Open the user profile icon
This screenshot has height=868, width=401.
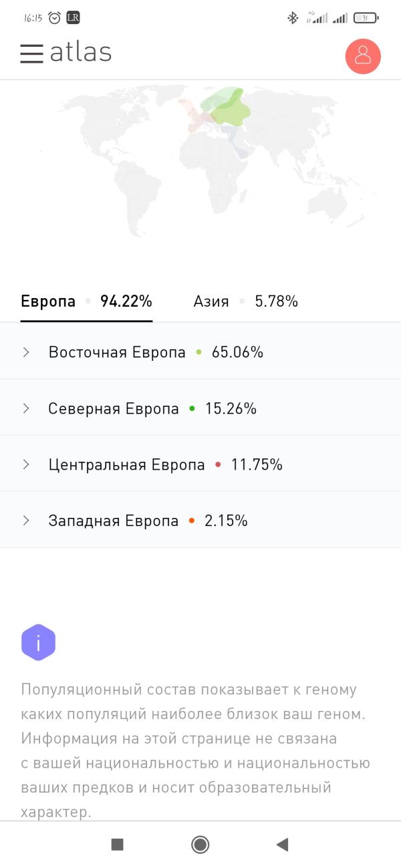[363, 55]
